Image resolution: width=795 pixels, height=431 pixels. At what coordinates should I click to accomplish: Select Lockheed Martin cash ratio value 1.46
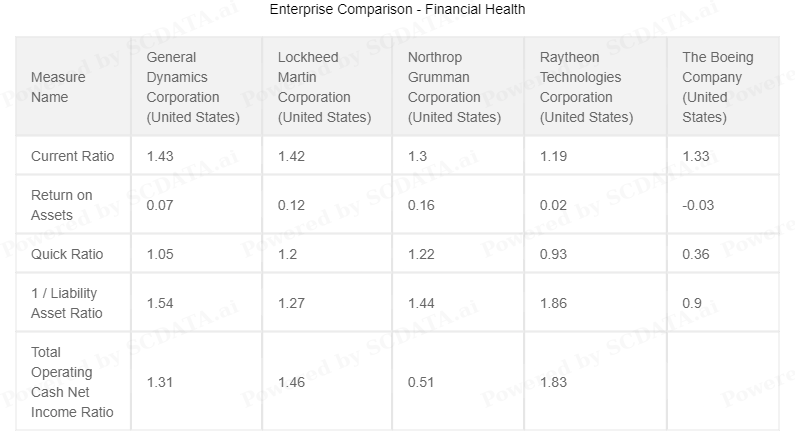(x=291, y=382)
